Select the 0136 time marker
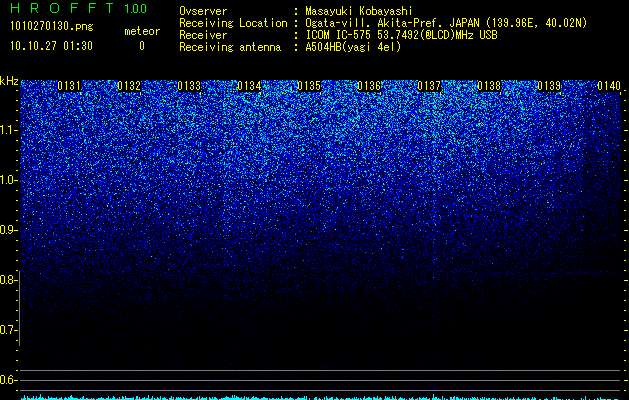The width and height of the screenshot is (629, 400). click(x=369, y=86)
